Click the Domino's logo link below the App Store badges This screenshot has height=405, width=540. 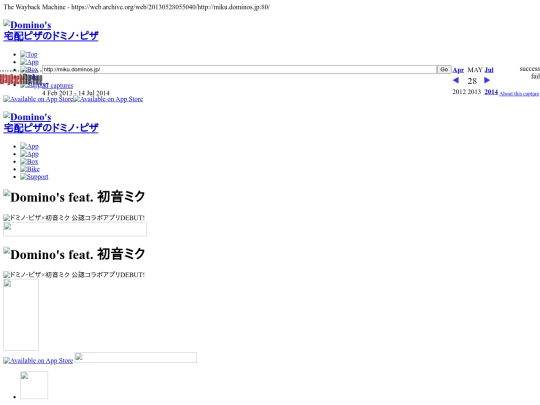coord(51,122)
